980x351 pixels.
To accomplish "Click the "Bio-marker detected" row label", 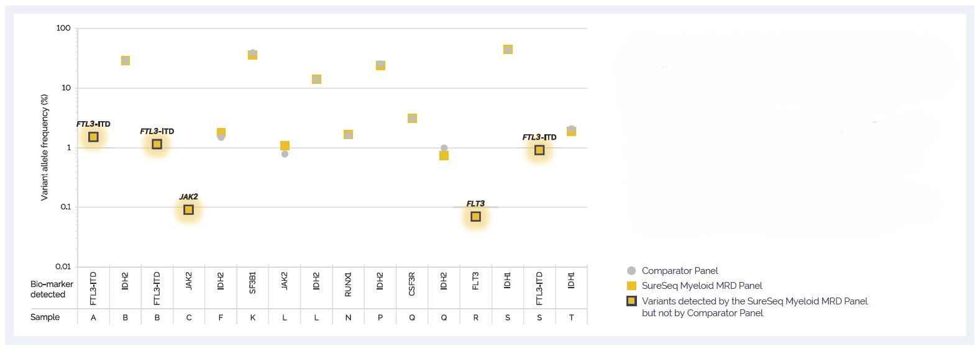I will point(52,289).
